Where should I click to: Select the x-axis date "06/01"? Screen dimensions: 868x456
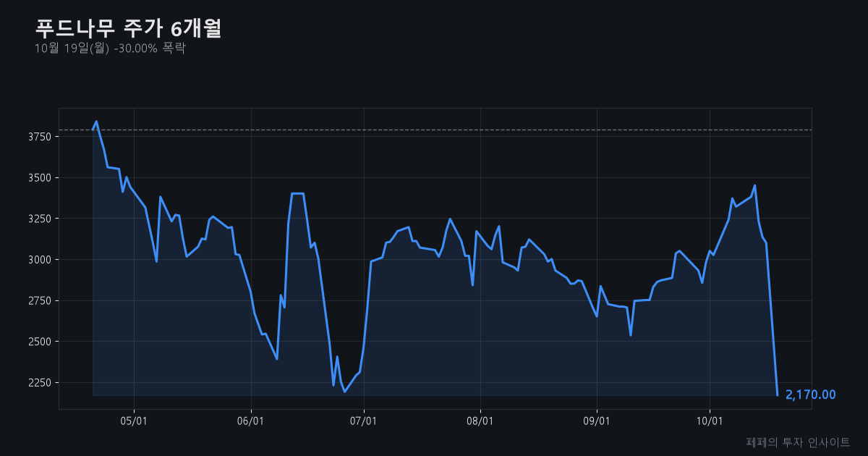[250, 421]
